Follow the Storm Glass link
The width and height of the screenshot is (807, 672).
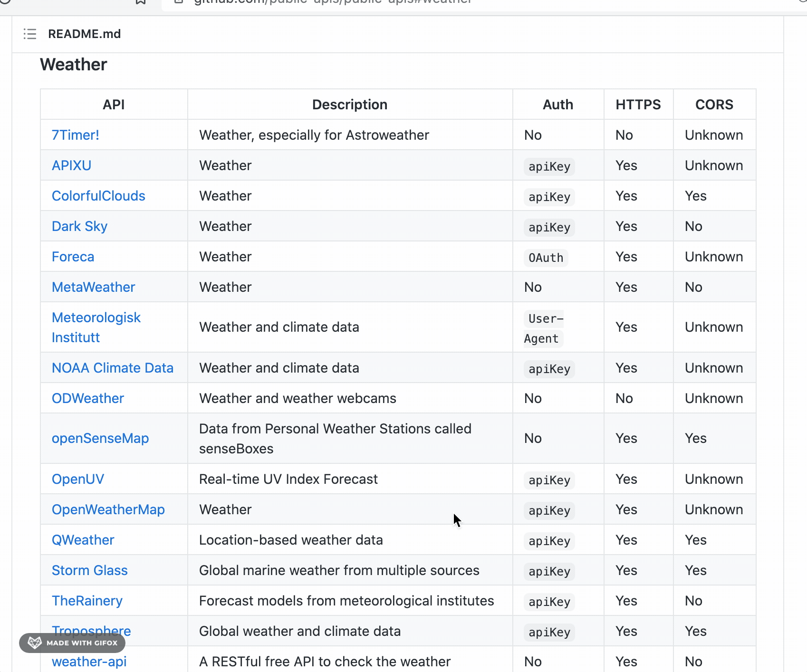tap(90, 570)
